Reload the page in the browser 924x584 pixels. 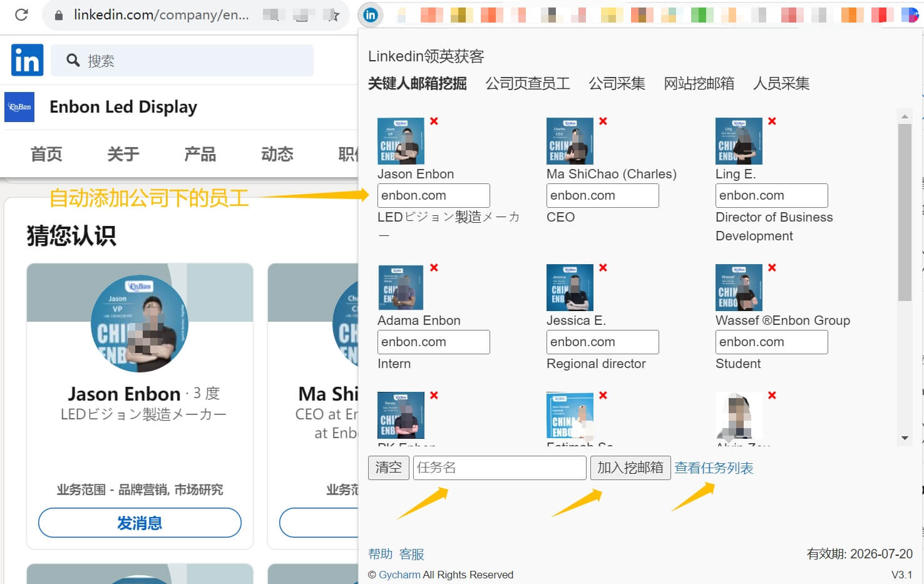coord(21,14)
